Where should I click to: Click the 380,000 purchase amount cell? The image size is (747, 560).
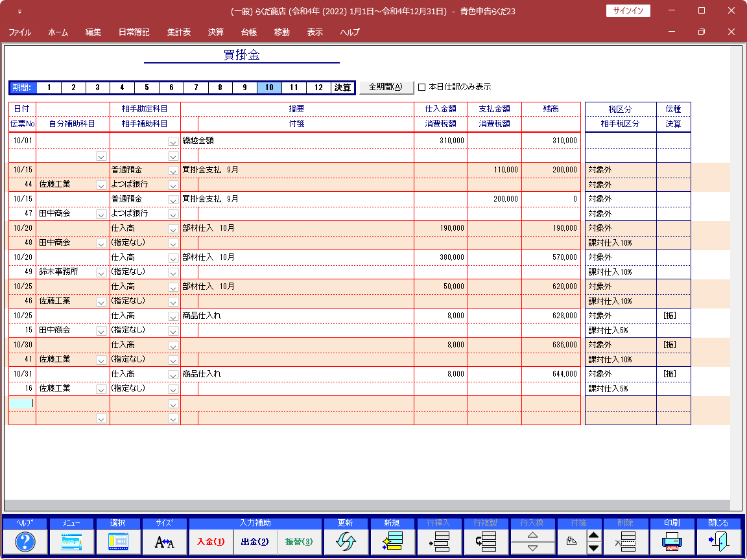coord(441,257)
